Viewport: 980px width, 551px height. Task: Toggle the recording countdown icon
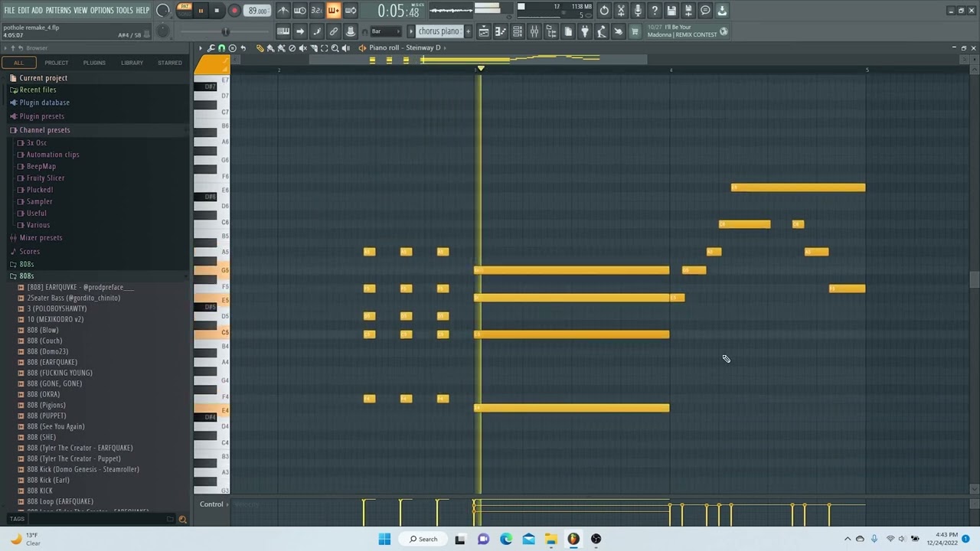point(317,11)
